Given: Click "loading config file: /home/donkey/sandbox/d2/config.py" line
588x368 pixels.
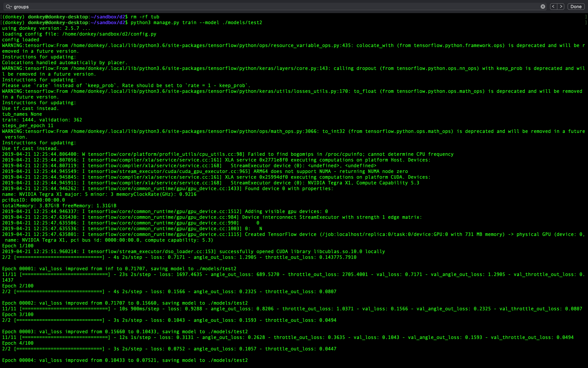Looking at the screenshot, I should pos(79,34).
